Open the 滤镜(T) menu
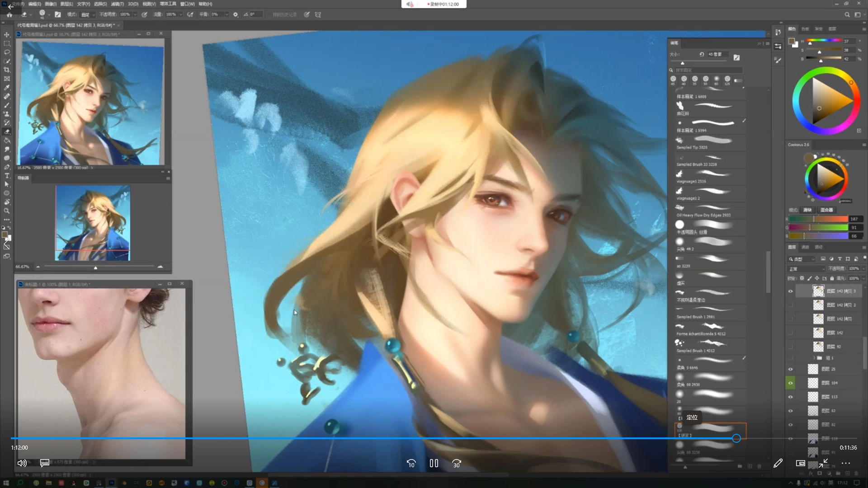Screen dimensions: 868x488 point(117,4)
